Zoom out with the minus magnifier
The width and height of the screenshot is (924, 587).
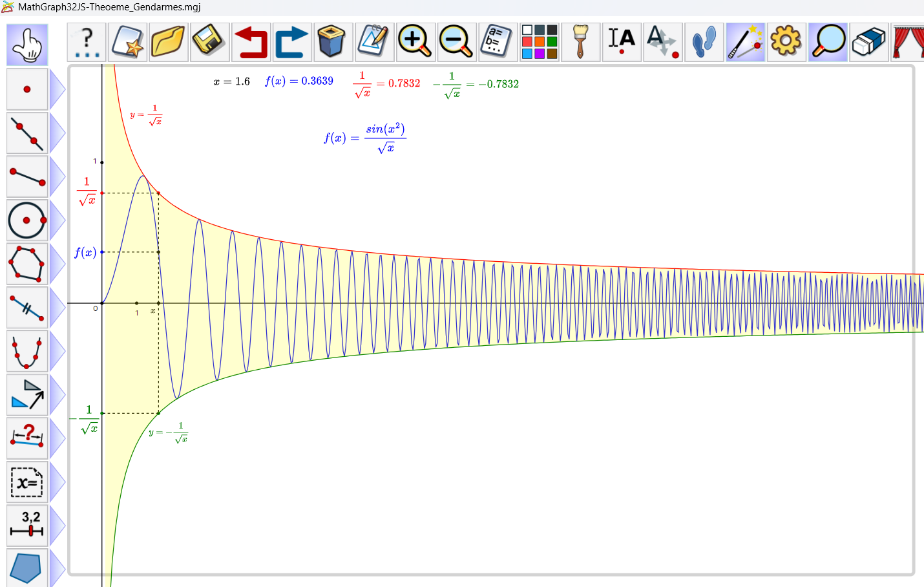pyautogui.click(x=457, y=43)
